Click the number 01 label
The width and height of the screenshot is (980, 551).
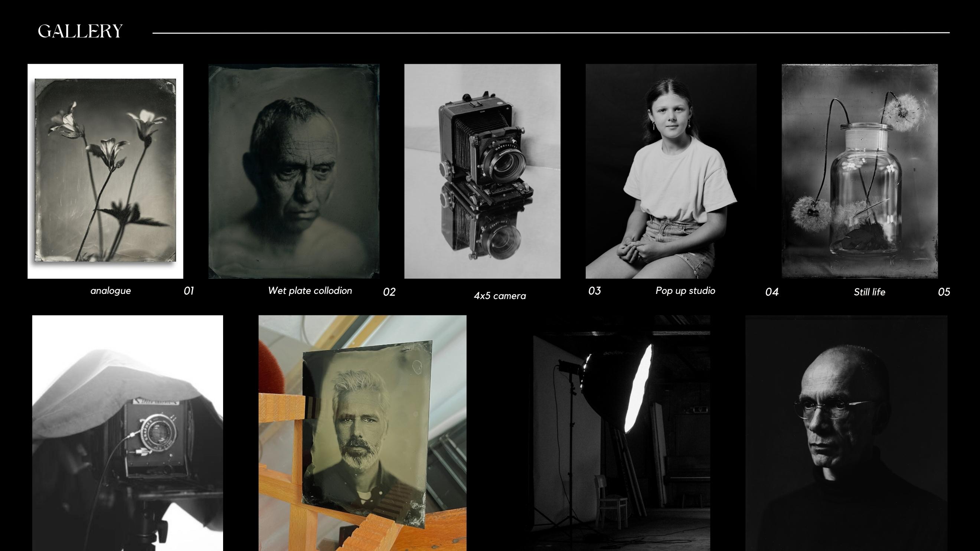click(x=189, y=291)
